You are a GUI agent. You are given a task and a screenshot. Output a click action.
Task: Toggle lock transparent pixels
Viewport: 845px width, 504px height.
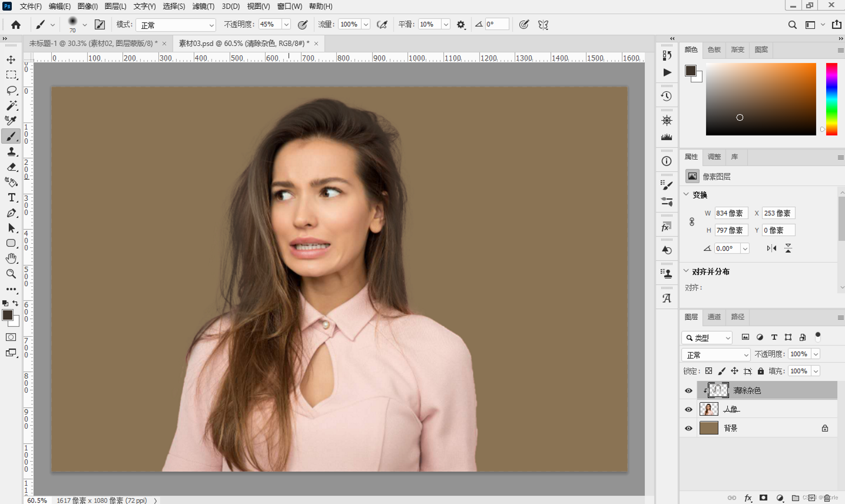(708, 371)
